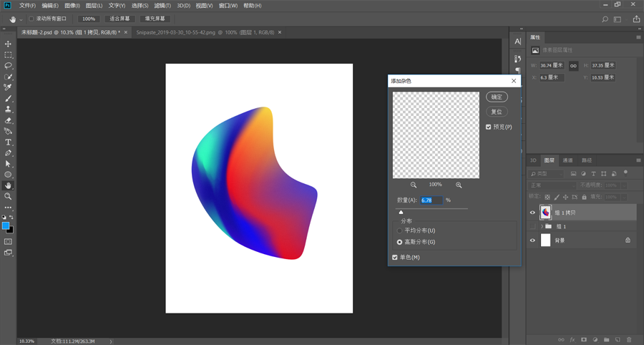Hide the 背景 layer using its eye icon

[532, 240]
